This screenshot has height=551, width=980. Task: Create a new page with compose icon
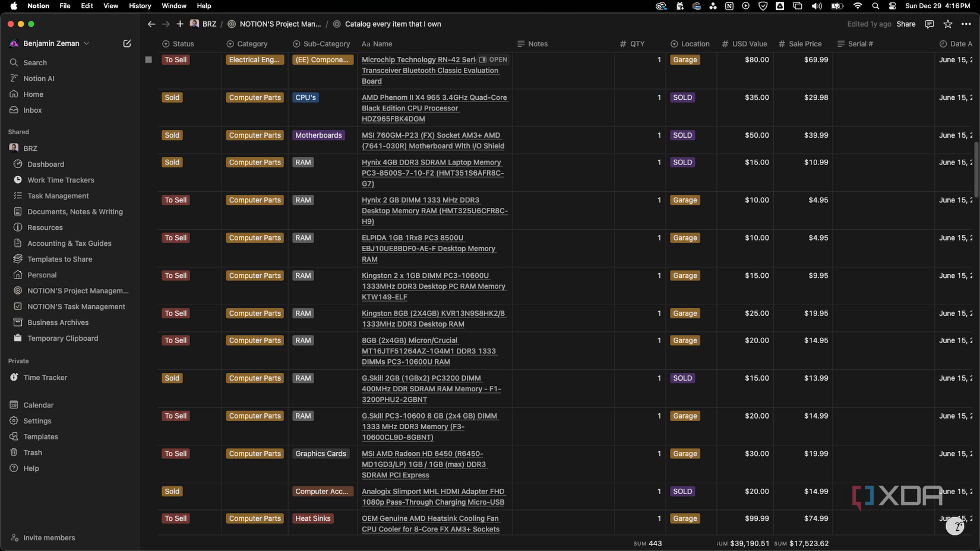click(127, 43)
